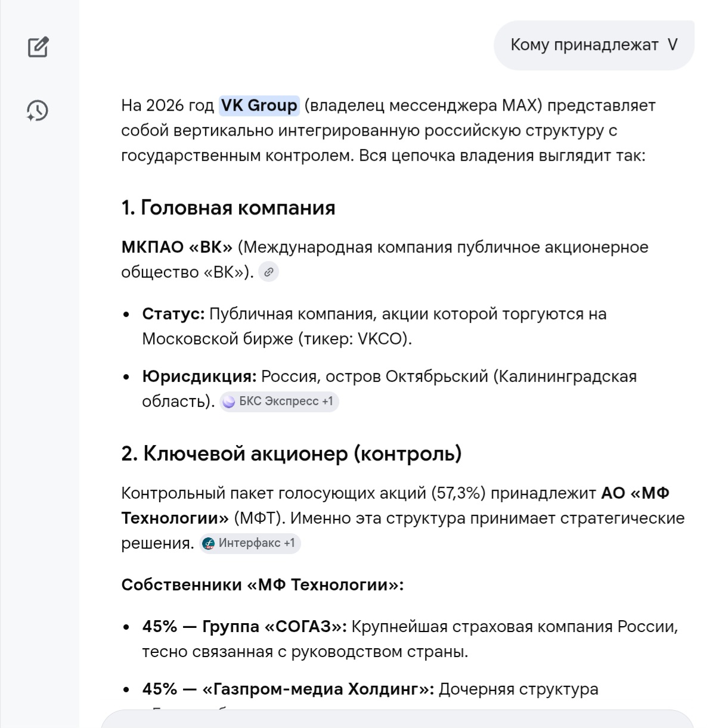The width and height of the screenshot is (707, 728).
Task: Click the bold text МКПАО «ВК»
Action: pos(176,247)
